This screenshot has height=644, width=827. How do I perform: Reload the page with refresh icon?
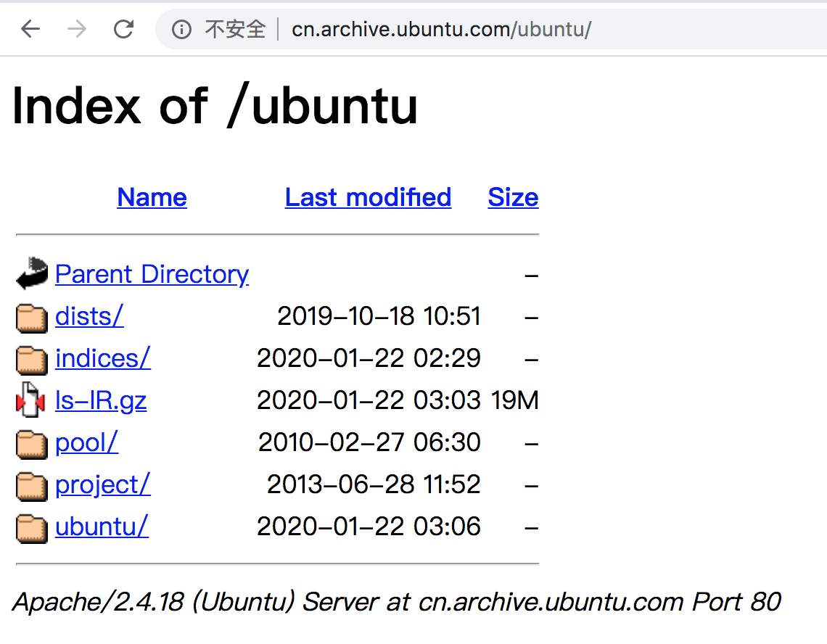pos(124,29)
